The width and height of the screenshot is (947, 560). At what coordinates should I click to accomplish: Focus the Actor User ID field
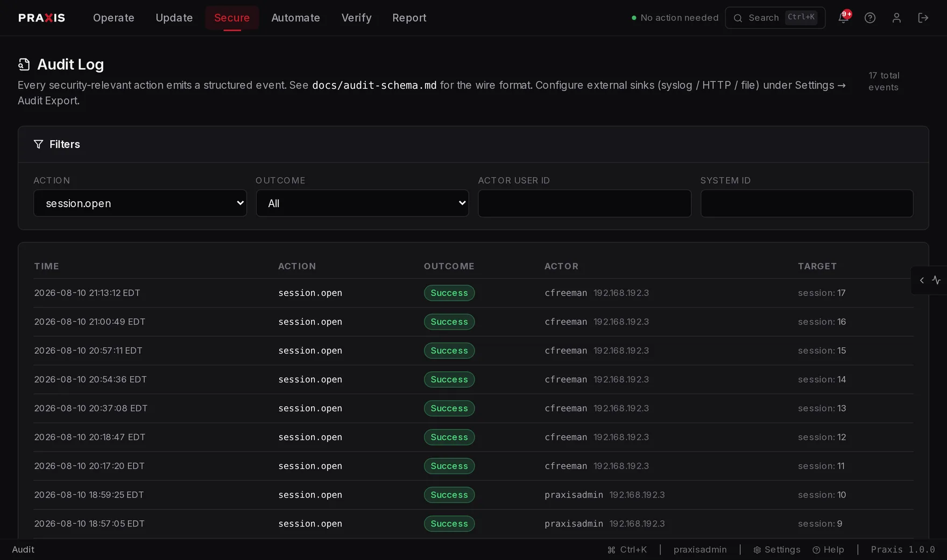[584, 203]
